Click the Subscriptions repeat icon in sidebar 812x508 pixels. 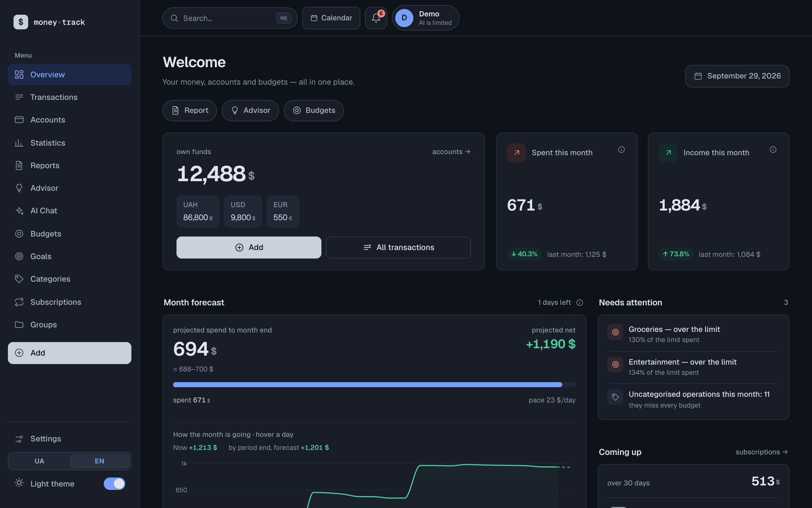[x=19, y=302]
